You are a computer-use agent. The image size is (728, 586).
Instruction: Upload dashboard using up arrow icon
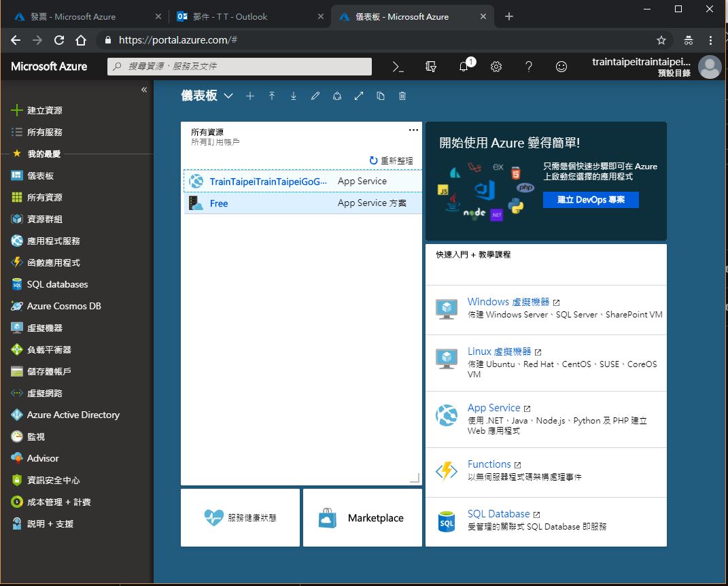[x=272, y=96]
